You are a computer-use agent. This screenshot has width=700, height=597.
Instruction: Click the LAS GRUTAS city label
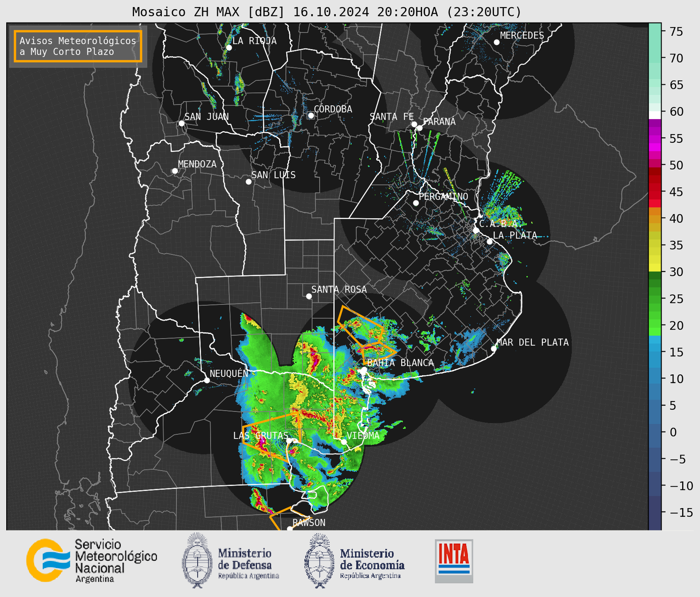261,436
